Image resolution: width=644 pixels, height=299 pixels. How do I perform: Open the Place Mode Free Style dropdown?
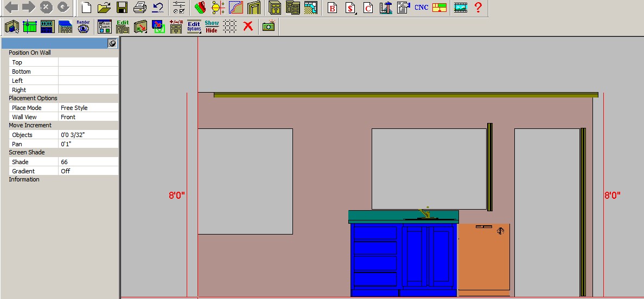coord(88,108)
